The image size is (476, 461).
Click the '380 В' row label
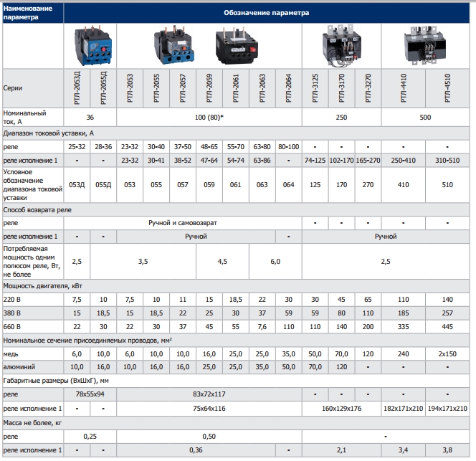[12, 313]
